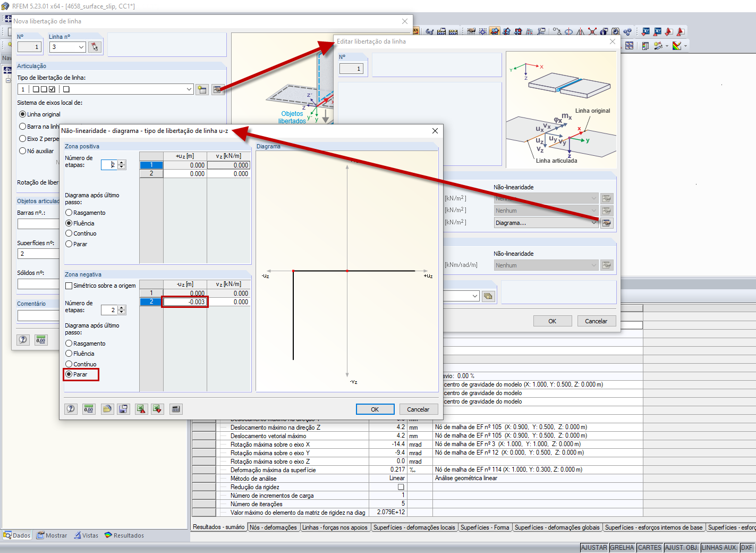Viewport: 756px width, 553px height.
Task: Click the colored list panel toolbar icon
Action: pos(645,46)
